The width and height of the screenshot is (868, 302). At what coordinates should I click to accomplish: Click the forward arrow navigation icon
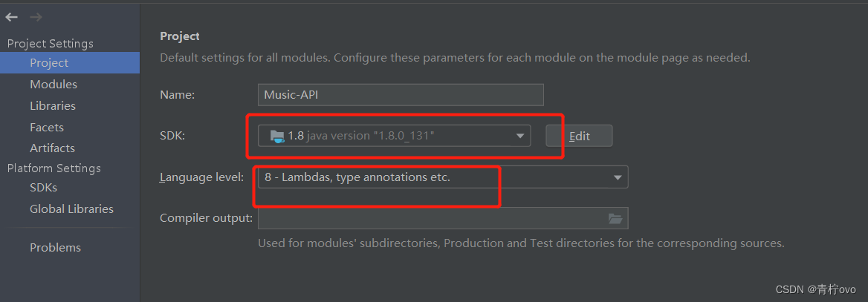[36, 18]
